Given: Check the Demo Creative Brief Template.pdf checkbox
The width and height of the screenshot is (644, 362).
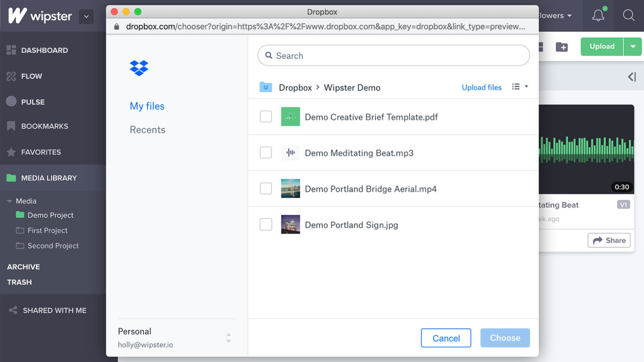Looking at the screenshot, I should click(x=266, y=116).
